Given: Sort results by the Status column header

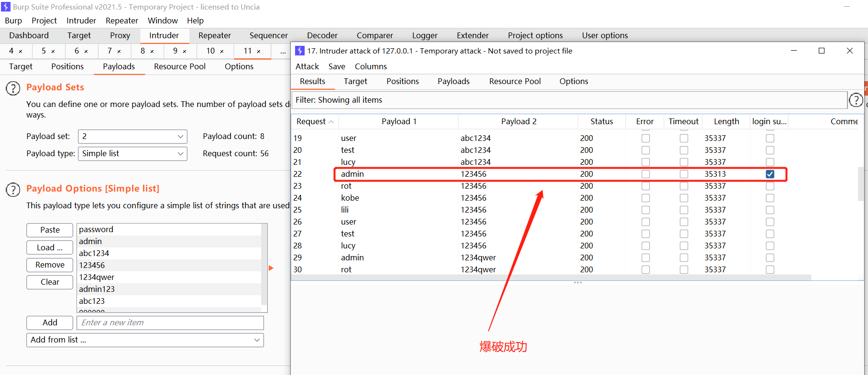Looking at the screenshot, I should [602, 121].
